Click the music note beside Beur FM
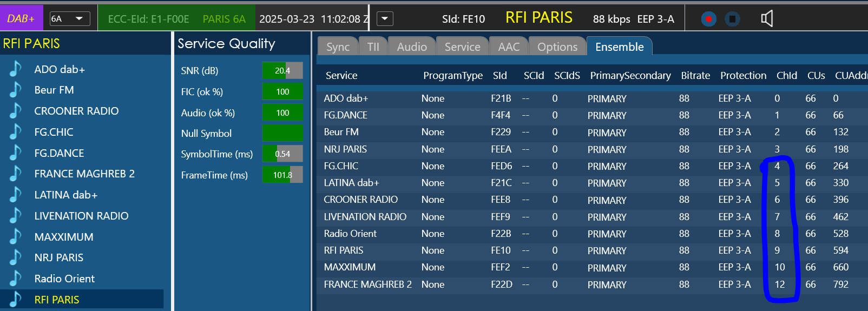 tap(16, 90)
